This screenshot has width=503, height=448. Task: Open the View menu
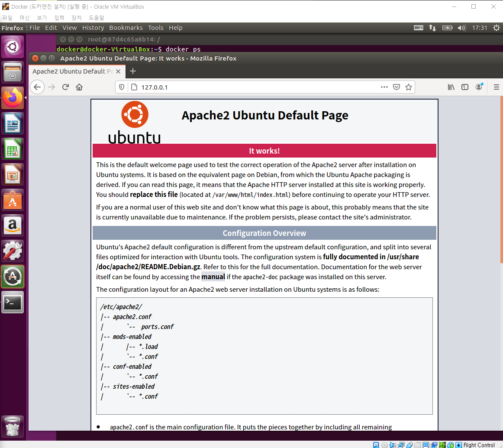coord(70,28)
